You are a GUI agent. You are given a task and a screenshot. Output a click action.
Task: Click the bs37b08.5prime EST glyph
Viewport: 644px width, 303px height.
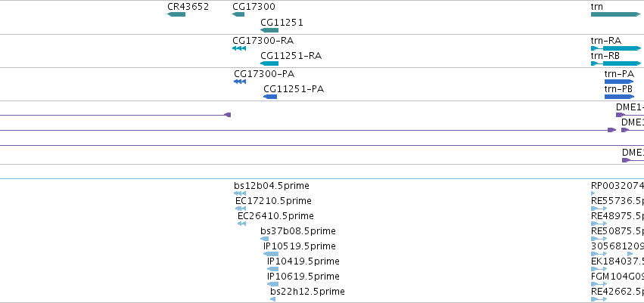coord(265,239)
